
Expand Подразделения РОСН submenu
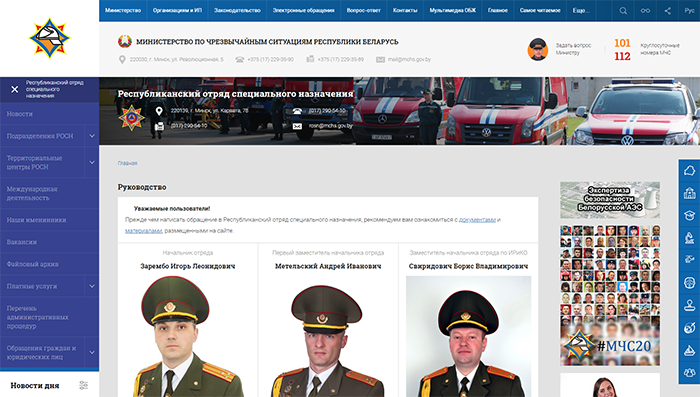click(x=92, y=136)
